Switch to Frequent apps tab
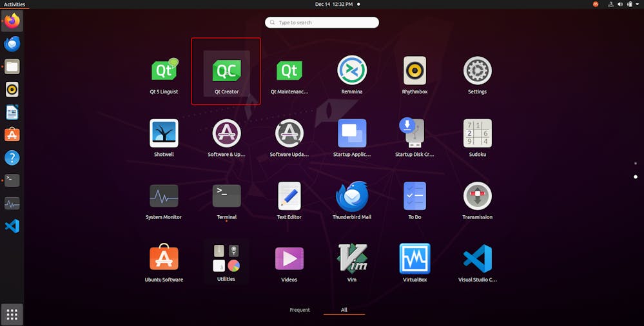The image size is (644, 326). 300,310
